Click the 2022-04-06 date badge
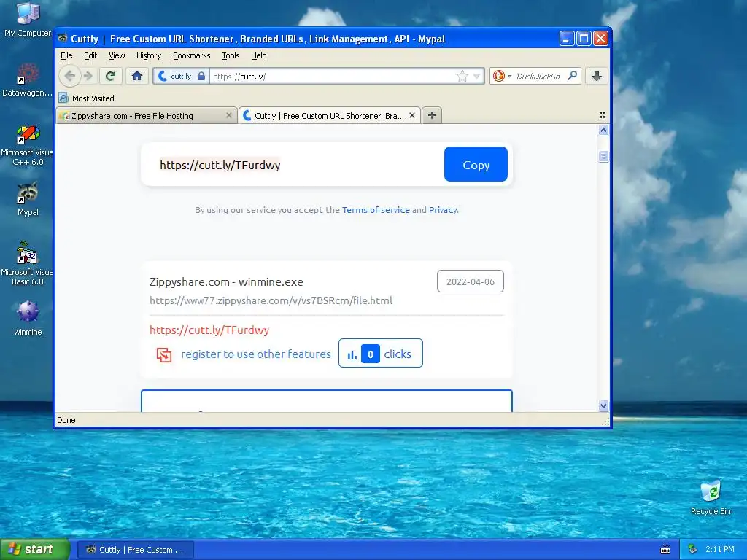The image size is (747, 560). pyautogui.click(x=471, y=281)
